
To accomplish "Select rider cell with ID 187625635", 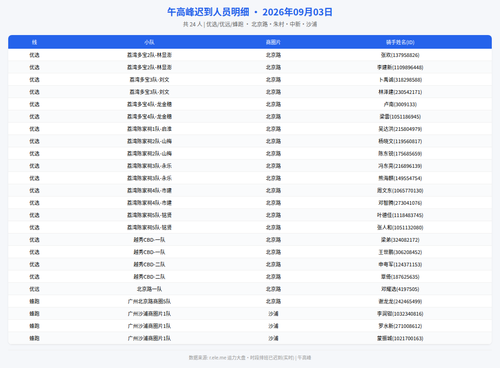I will [x=400, y=277].
